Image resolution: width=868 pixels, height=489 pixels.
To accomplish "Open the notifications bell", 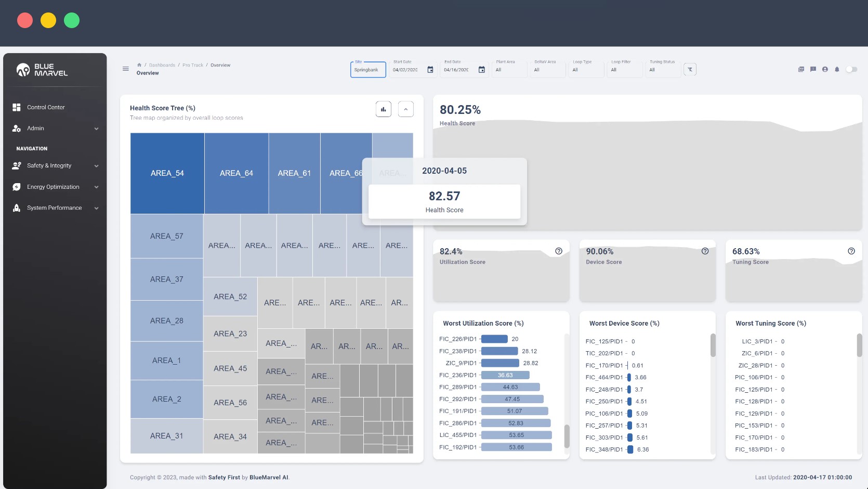I will click(837, 69).
